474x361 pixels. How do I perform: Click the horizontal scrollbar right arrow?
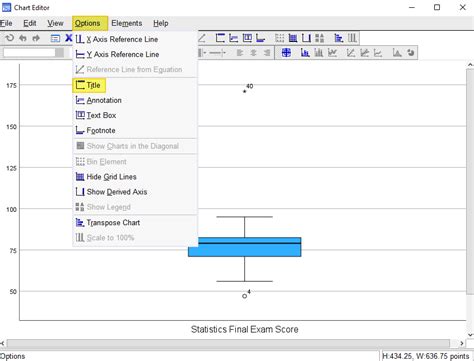point(462,343)
